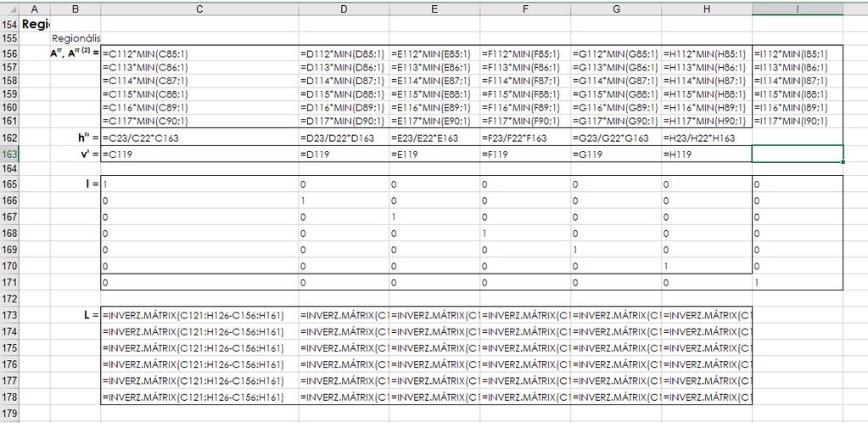Select row 163 header
The image size is (868, 423).
(10, 154)
